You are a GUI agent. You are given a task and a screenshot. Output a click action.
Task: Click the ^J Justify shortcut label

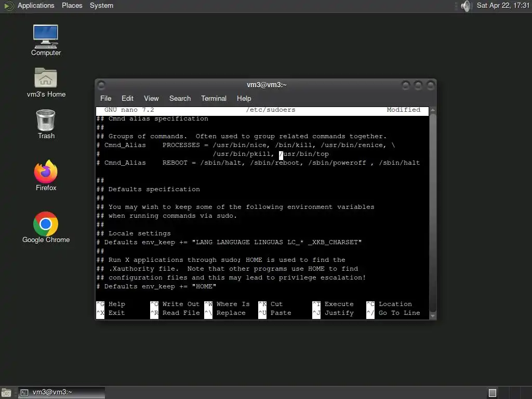pos(333,313)
